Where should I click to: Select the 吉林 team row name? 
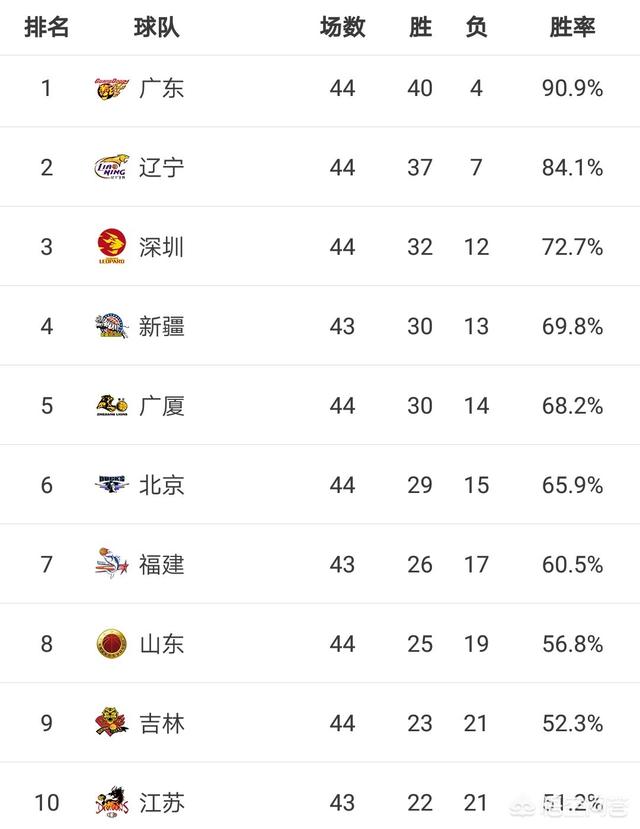(162, 723)
